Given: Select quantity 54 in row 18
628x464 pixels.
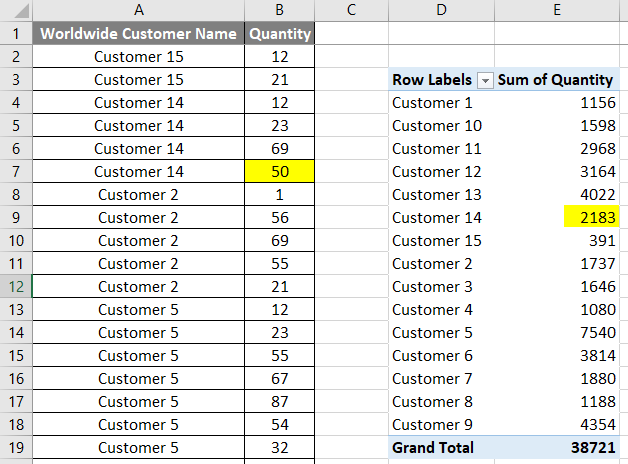Looking at the screenshot, I should click(280, 425).
